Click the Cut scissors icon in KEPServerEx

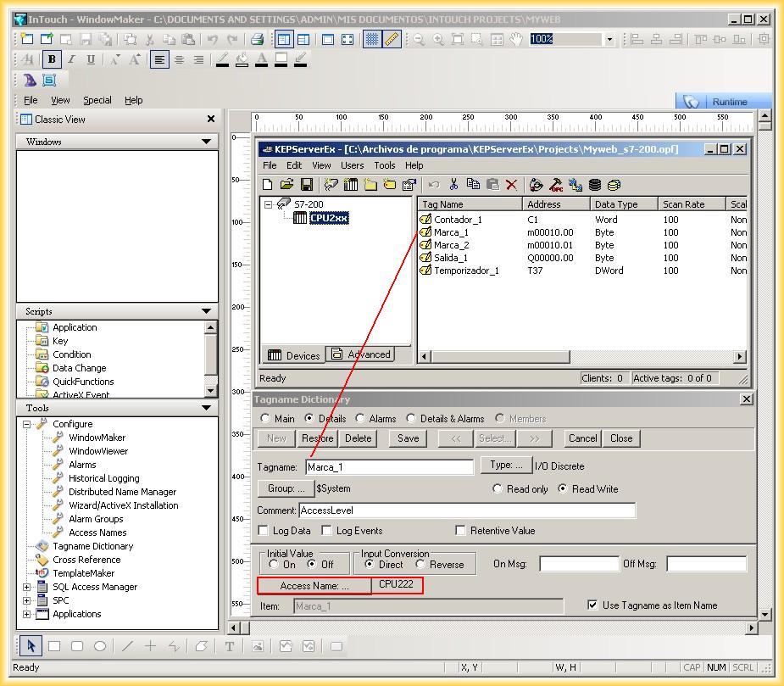click(x=453, y=184)
